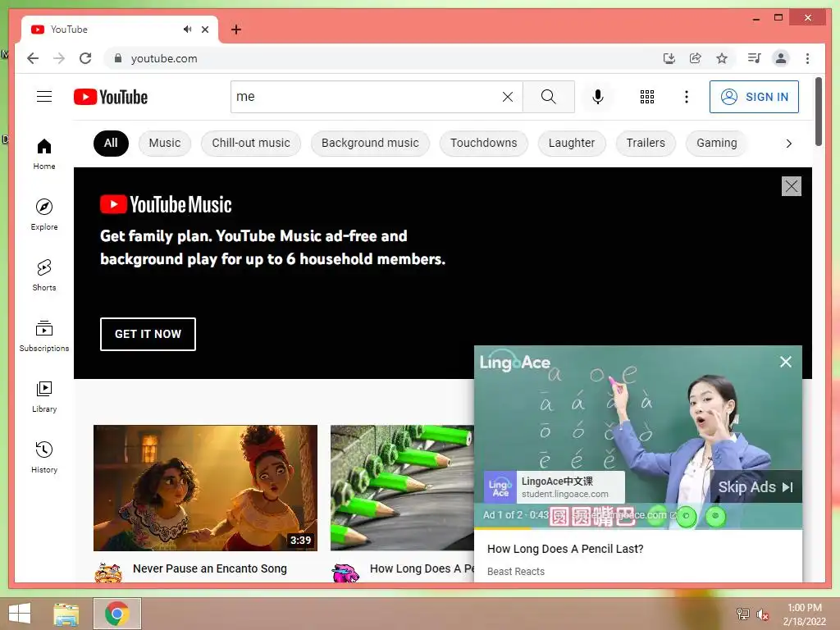Open media controls icon in Chrome toolbar
The width and height of the screenshot is (840, 630).
(x=755, y=58)
